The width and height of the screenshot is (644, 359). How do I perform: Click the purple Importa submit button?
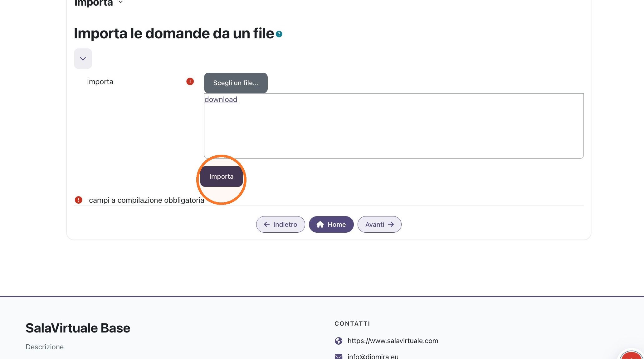pos(222,177)
